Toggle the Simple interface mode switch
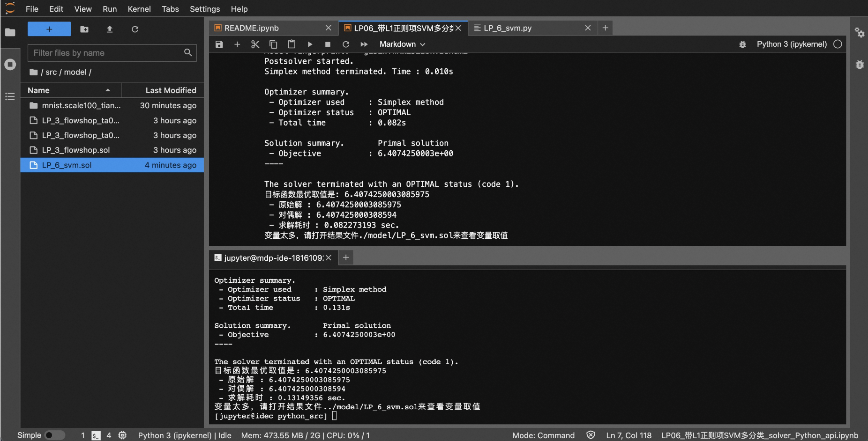 (55, 435)
